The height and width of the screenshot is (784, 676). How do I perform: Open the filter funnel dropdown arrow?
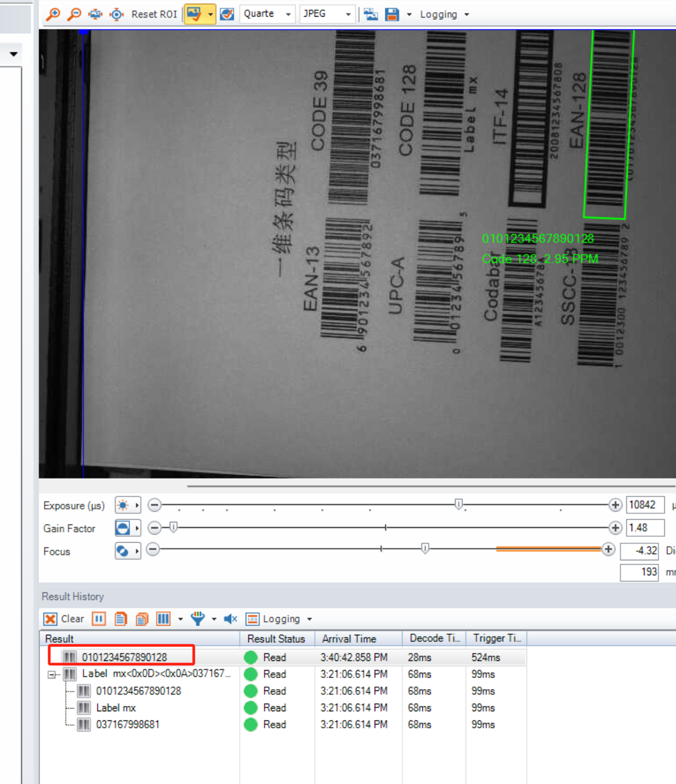click(214, 619)
